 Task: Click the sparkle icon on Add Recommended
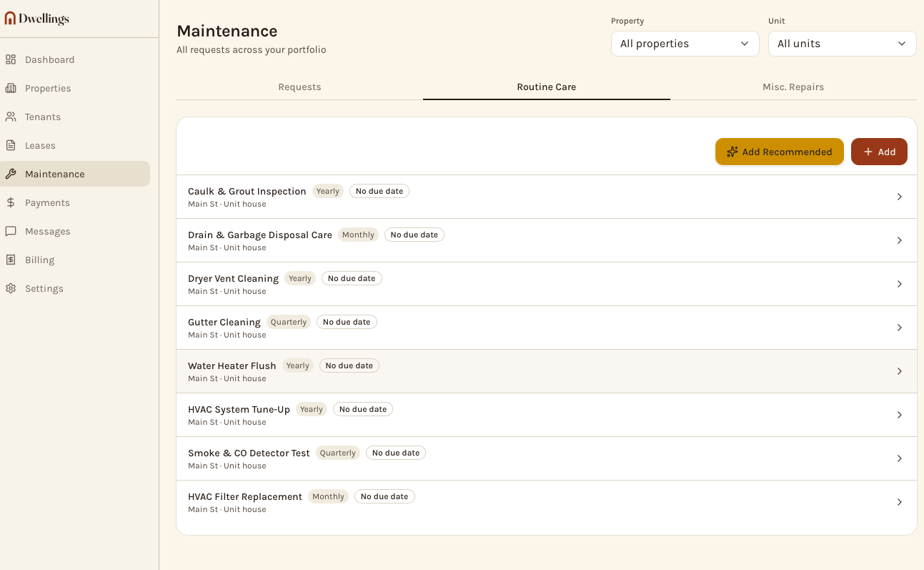point(732,152)
